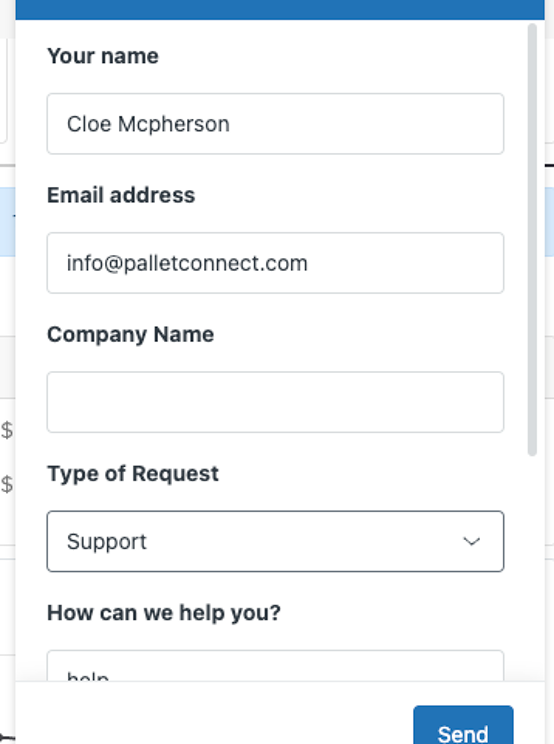Click into the Email address field
The image size is (554, 744).
275,263
